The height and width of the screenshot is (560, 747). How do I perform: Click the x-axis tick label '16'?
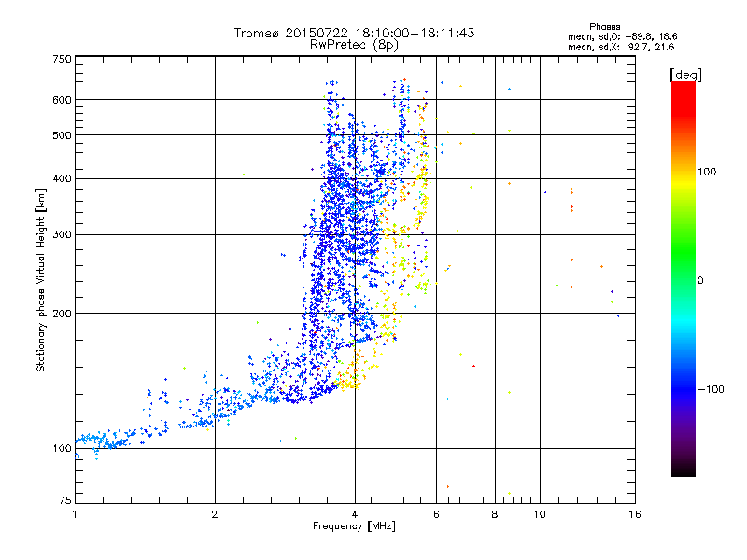point(635,514)
